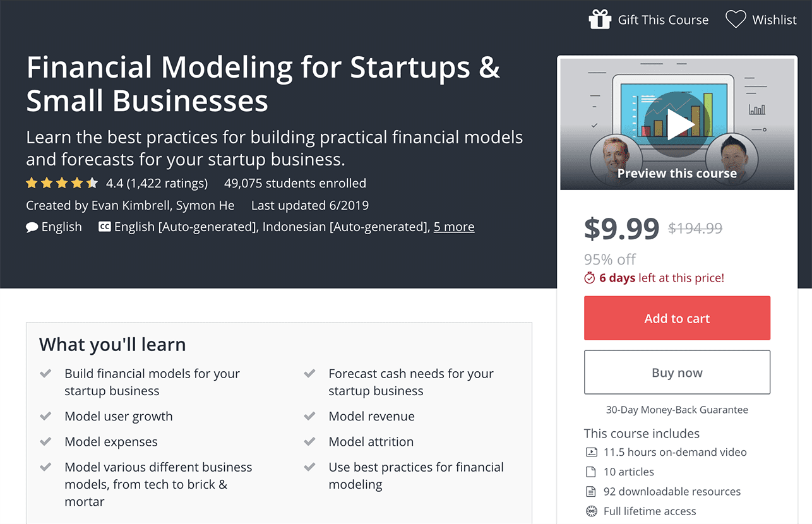Click the downloadable resources file icon
Image resolution: width=812 pixels, height=524 pixels.
[591, 491]
